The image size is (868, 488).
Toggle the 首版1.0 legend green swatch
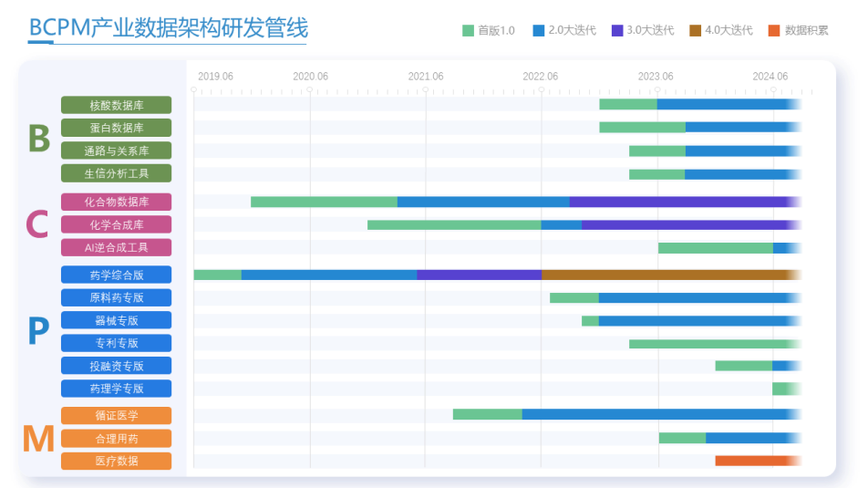469,30
